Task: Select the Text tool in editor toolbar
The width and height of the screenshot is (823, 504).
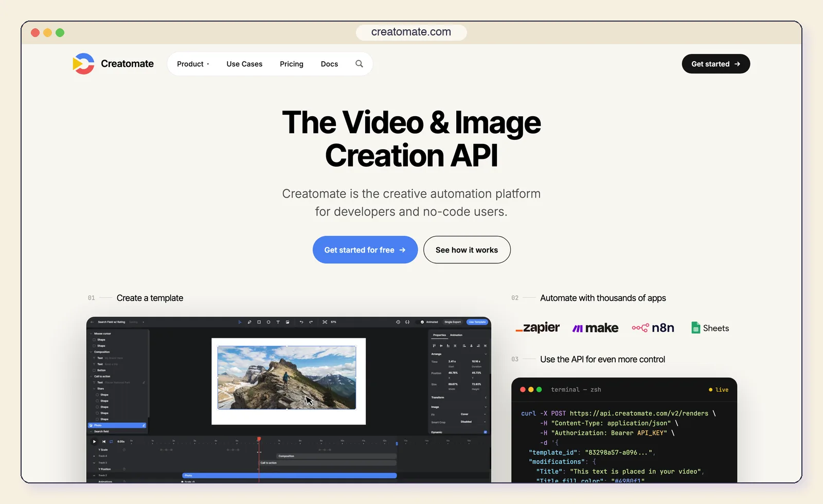Action: (278, 322)
